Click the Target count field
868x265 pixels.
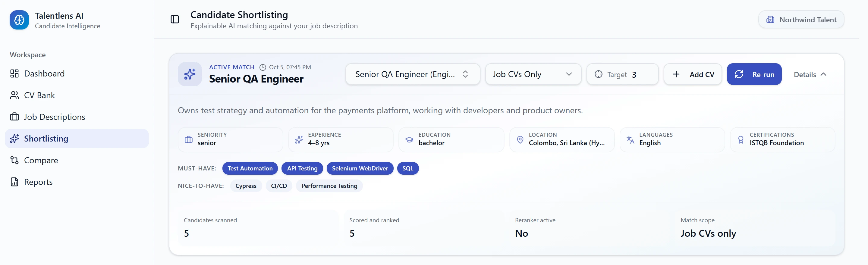pos(622,74)
